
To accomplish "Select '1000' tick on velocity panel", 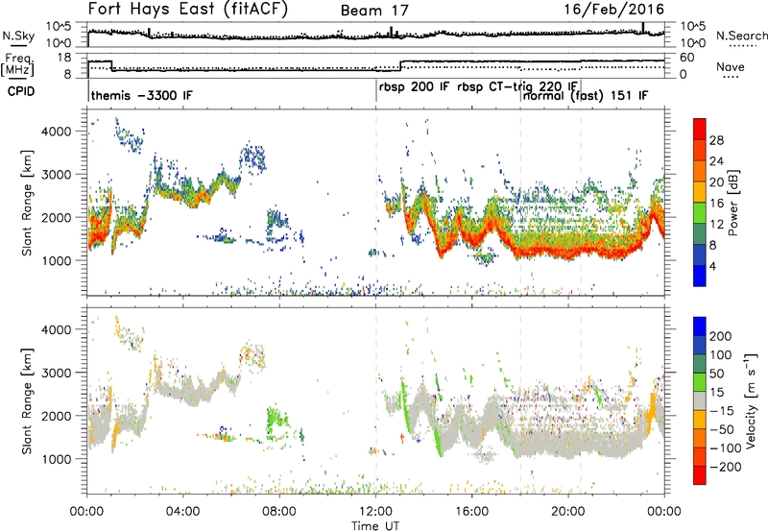I will click(56, 459).
